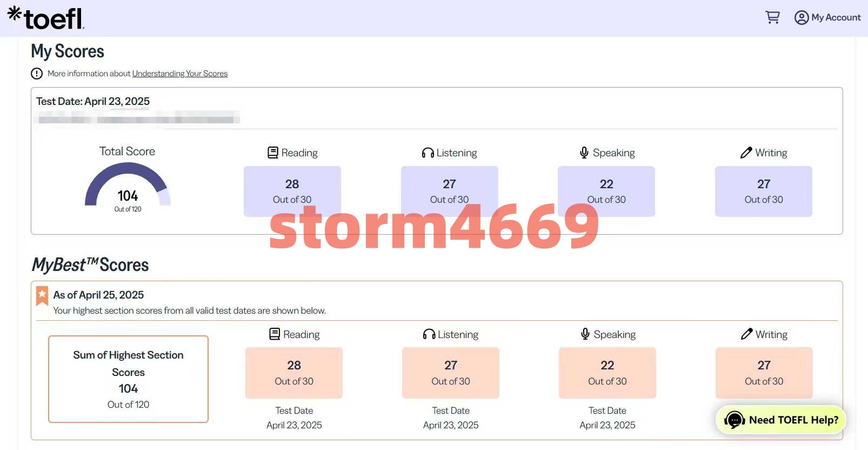
Task: Click the MyBest Scores heading
Action: point(90,265)
